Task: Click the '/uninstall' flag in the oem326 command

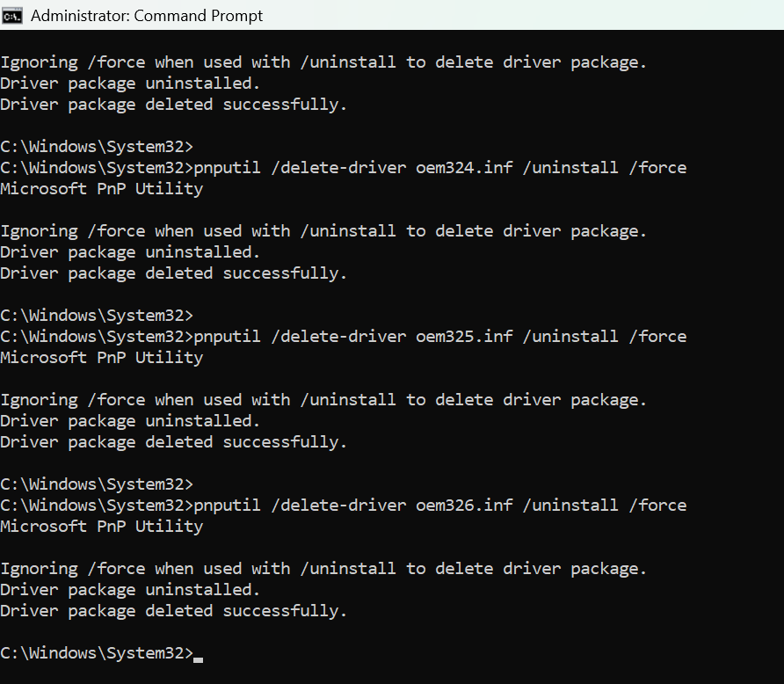Action: click(x=570, y=506)
